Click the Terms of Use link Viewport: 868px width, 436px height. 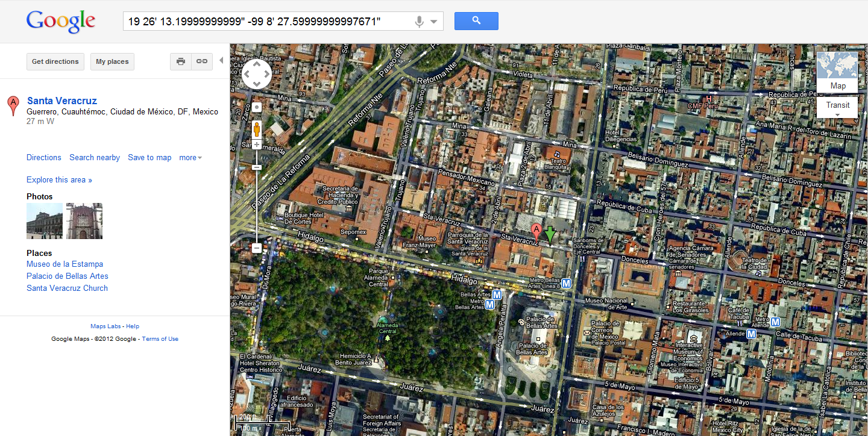click(x=160, y=339)
